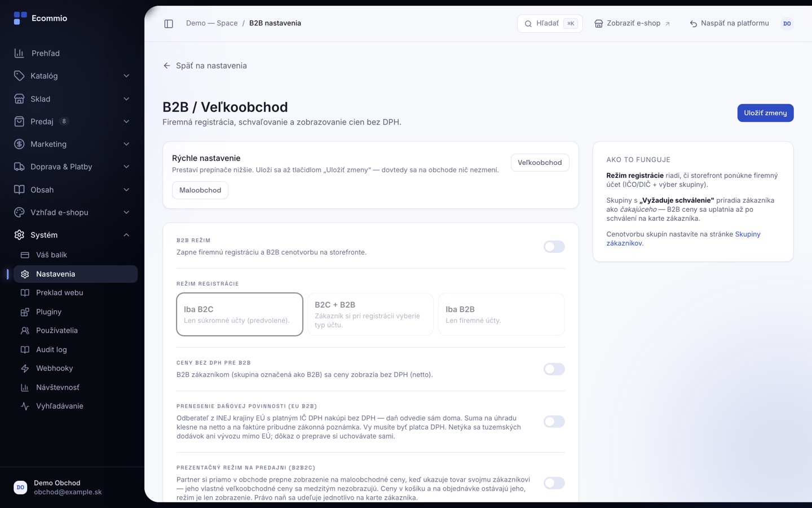This screenshot has width=812, height=508.
Task: Click the Ecommio logo icon
Action: pos(20,18)
